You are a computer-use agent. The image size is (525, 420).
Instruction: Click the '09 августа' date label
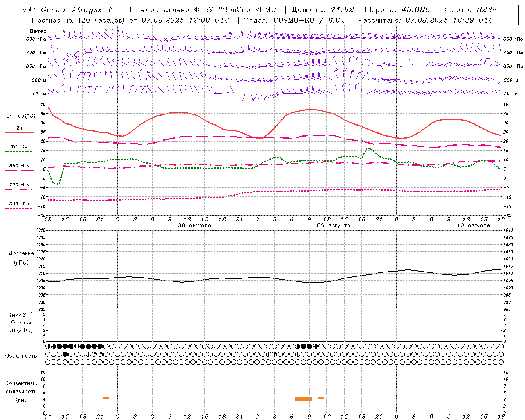point(334,226)
